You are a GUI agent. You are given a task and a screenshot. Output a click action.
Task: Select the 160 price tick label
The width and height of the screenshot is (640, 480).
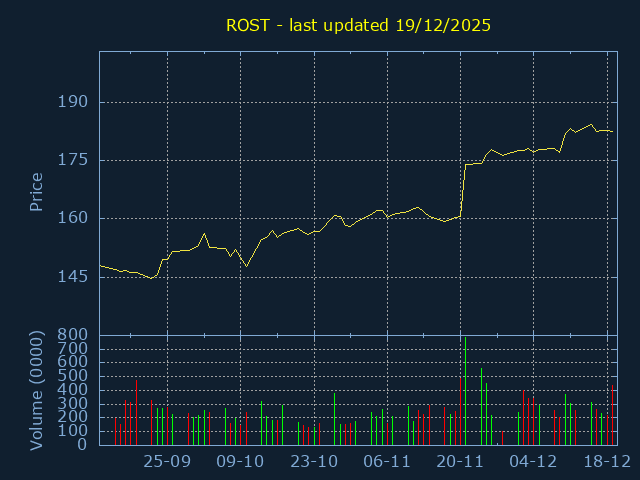point(74,218)
